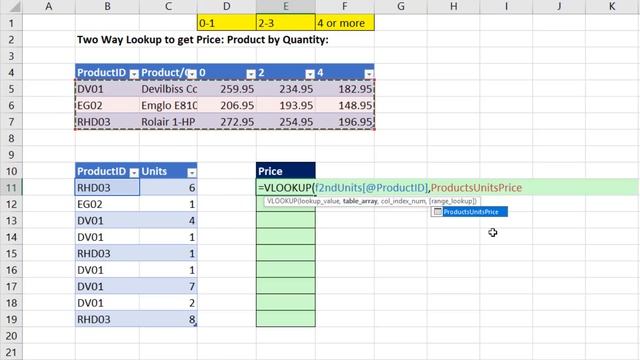Open the Units column filter dropdown
This screenshot has height=360, width=640.
(x=191, y=173)
